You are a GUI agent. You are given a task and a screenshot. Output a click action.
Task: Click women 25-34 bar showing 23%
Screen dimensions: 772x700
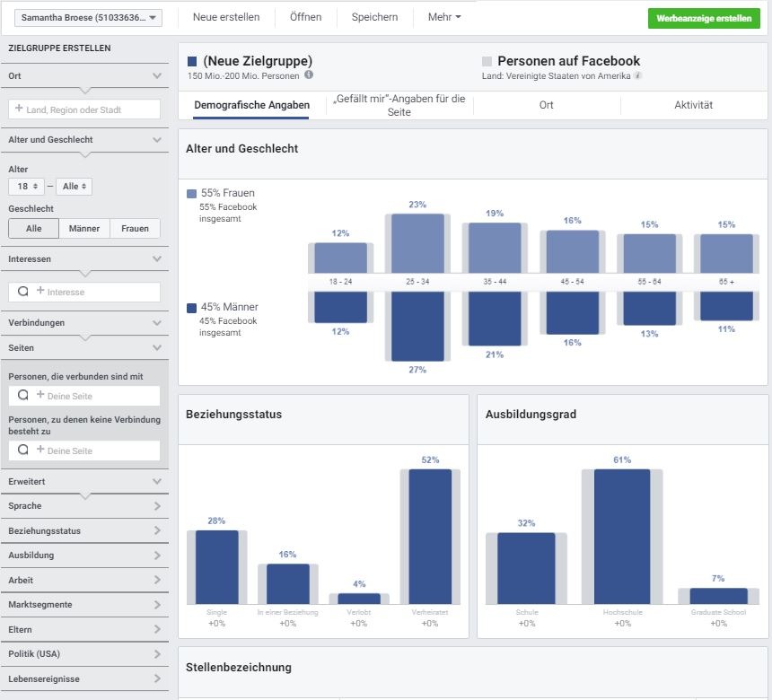pos(417,243)
